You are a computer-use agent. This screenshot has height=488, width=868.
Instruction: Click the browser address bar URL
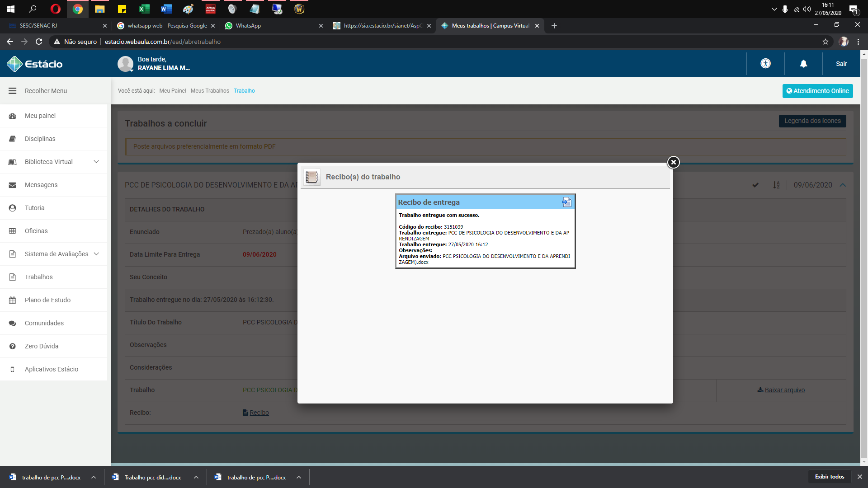tap(163, 42)
